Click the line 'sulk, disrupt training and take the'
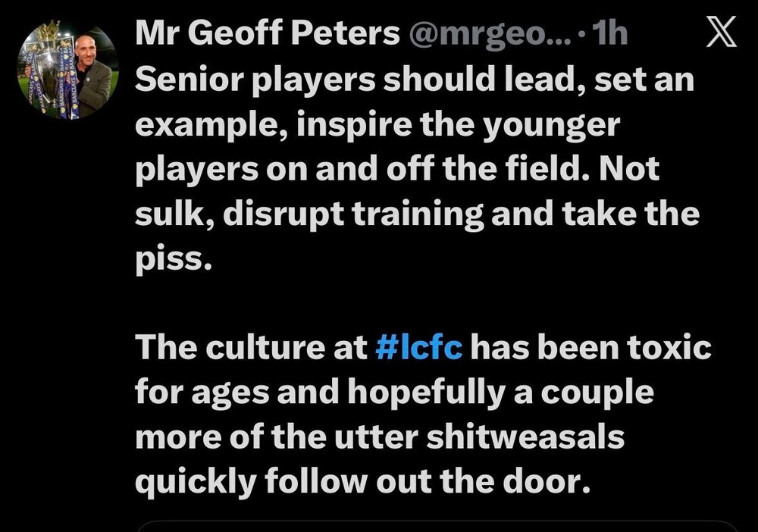 417,214
